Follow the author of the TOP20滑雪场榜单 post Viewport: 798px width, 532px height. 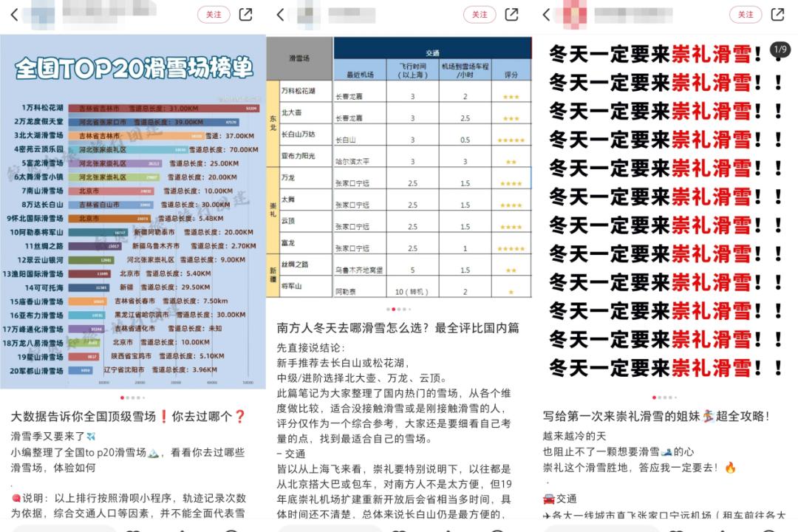214,15
